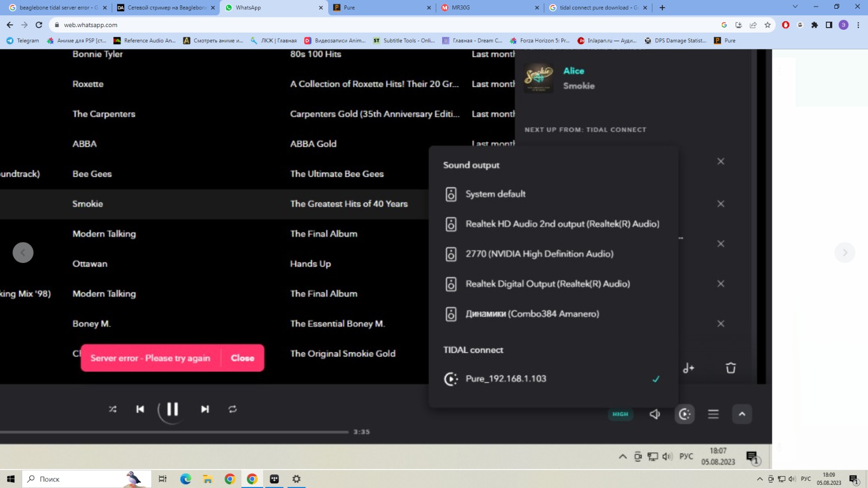Click the song progress bar
The image size is (868, 488).
pos(174,432)
